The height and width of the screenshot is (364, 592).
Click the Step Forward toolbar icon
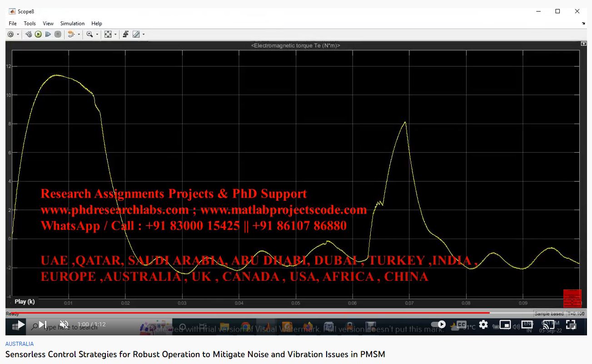click(x=48, y=34)
